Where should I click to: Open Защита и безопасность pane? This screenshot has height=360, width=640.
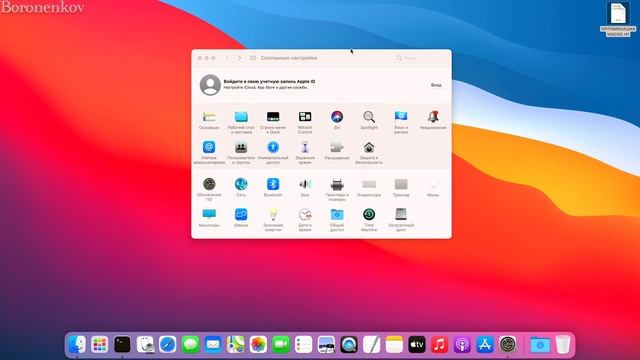point(369,147)
